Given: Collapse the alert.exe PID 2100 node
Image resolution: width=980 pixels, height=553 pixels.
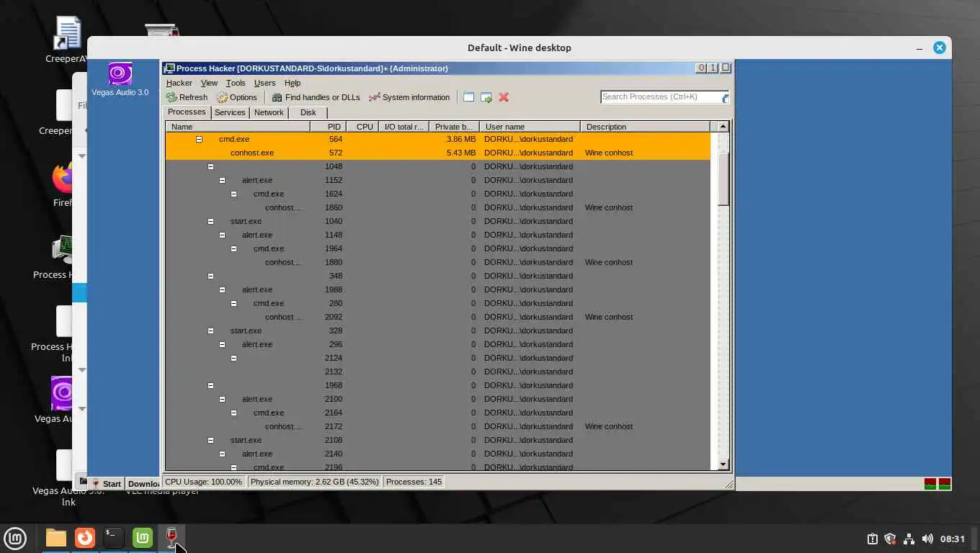Looking at the screenshot, I should point(222,399).
